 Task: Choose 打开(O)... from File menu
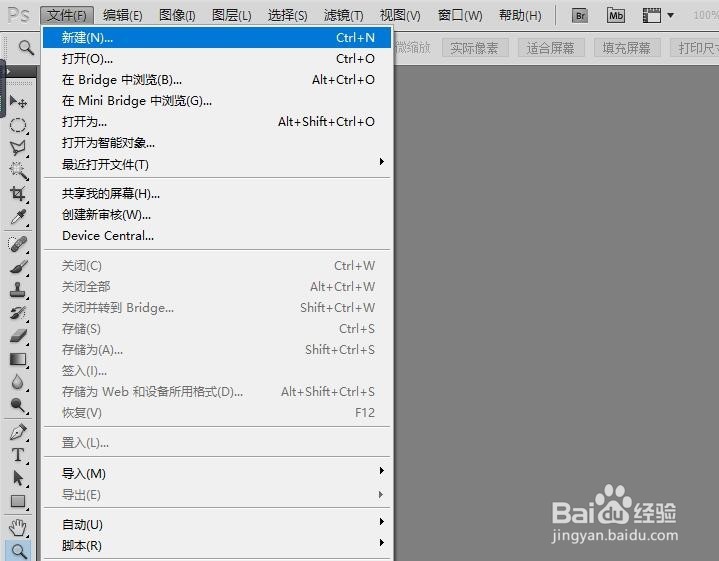click(x=217, y=59)
